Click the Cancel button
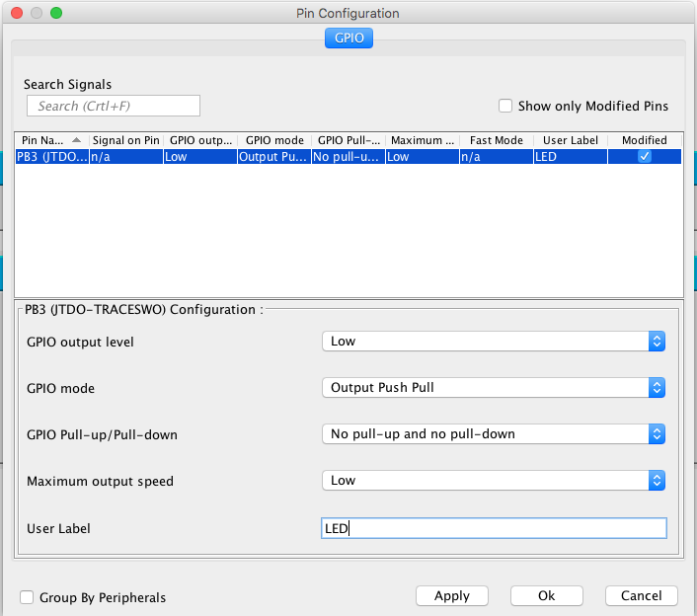Viewport: 697px width, 616px height. click(x=641, y=596)
